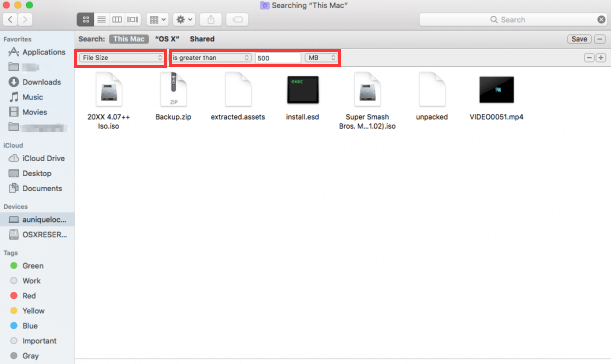Select the Shared search scope
Viewport: 611px width, 364px height.
coord(202,39)
